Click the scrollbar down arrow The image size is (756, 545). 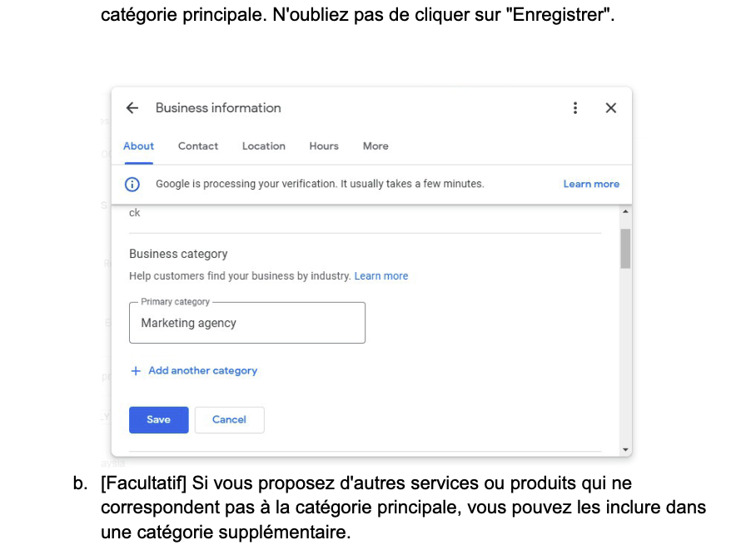pos(625,449)
